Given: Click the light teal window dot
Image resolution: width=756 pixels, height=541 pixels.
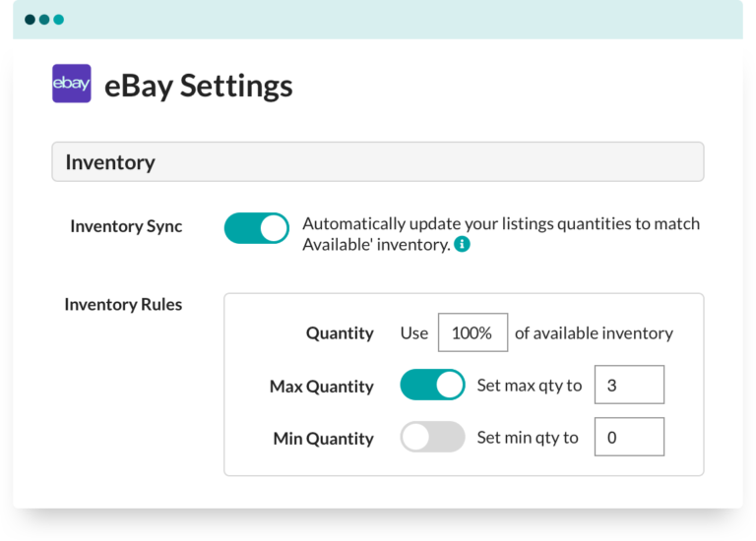Looking at the screenshot, I should pos(59,19).
